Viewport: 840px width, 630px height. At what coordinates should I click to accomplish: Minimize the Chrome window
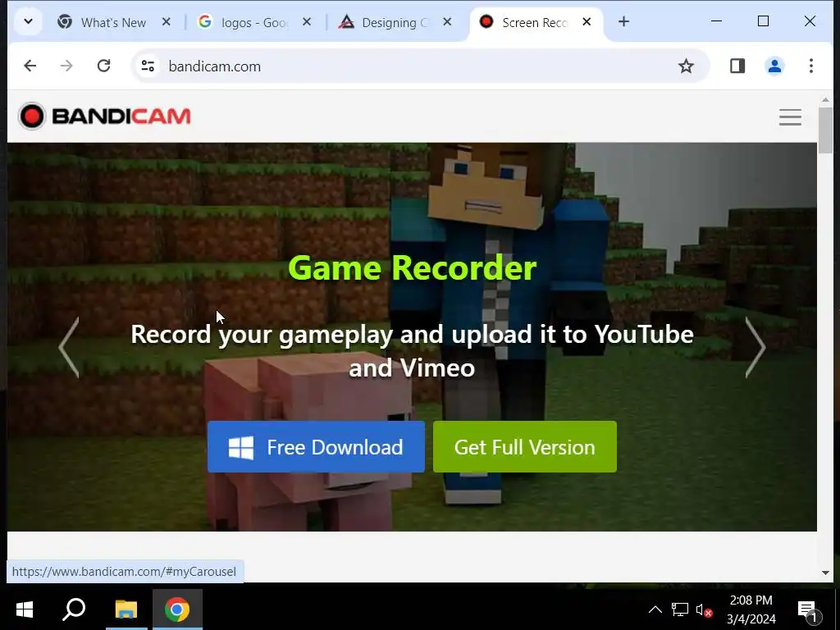(x=716, y=21)
